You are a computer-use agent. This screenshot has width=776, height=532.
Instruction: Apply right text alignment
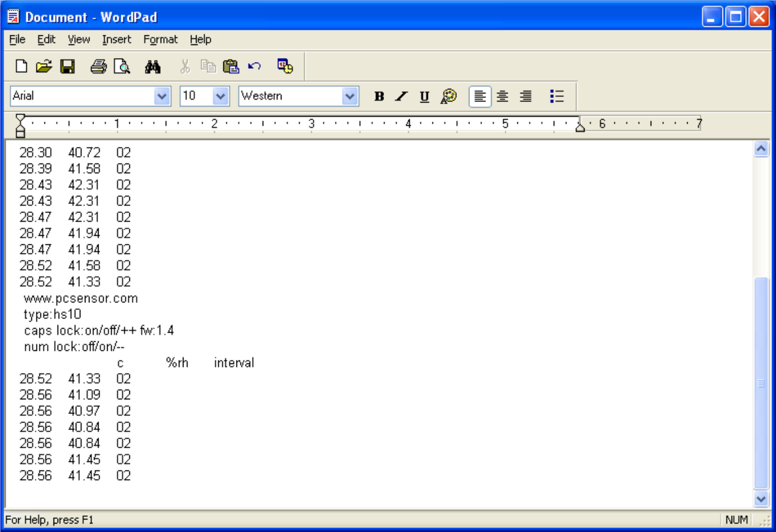[x=525, y=96]
